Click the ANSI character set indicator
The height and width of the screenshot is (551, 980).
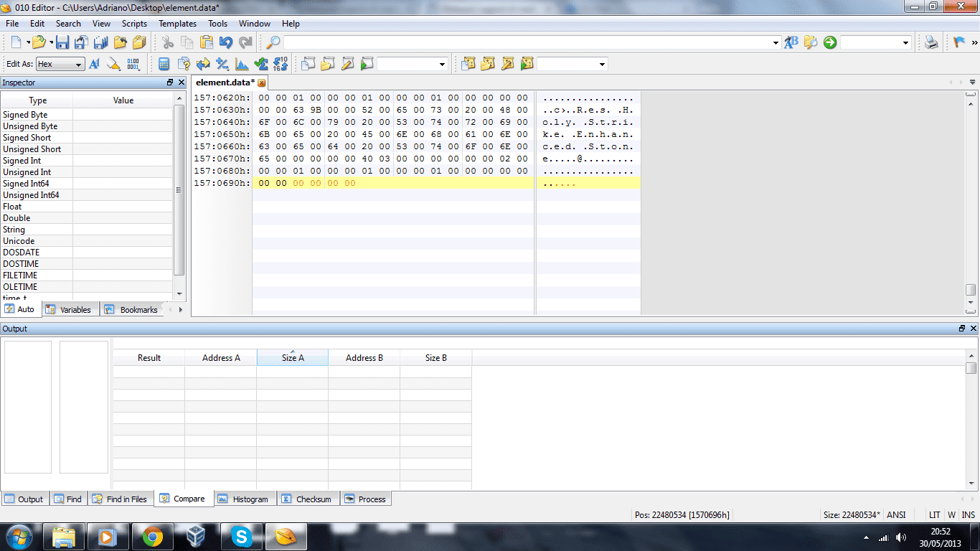(x=897, y=515)
